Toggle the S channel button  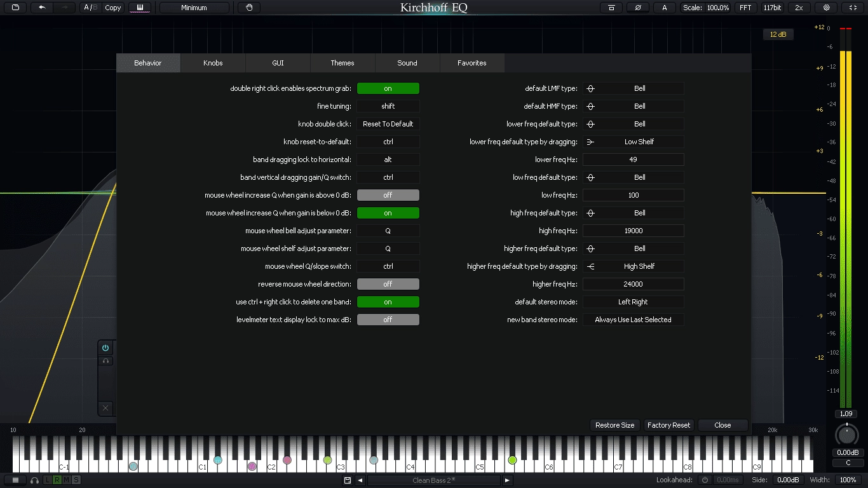click(76, 480)
